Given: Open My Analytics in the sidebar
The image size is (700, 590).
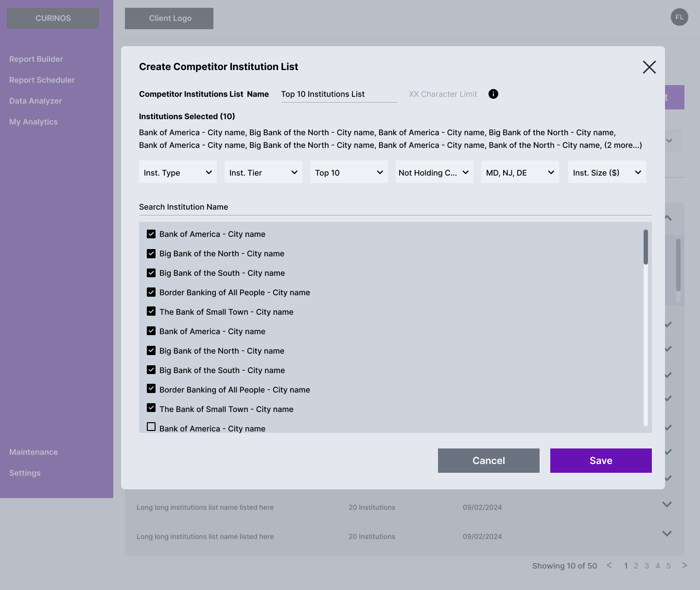Looking at the screenshot, I should [x=34, y=122].
